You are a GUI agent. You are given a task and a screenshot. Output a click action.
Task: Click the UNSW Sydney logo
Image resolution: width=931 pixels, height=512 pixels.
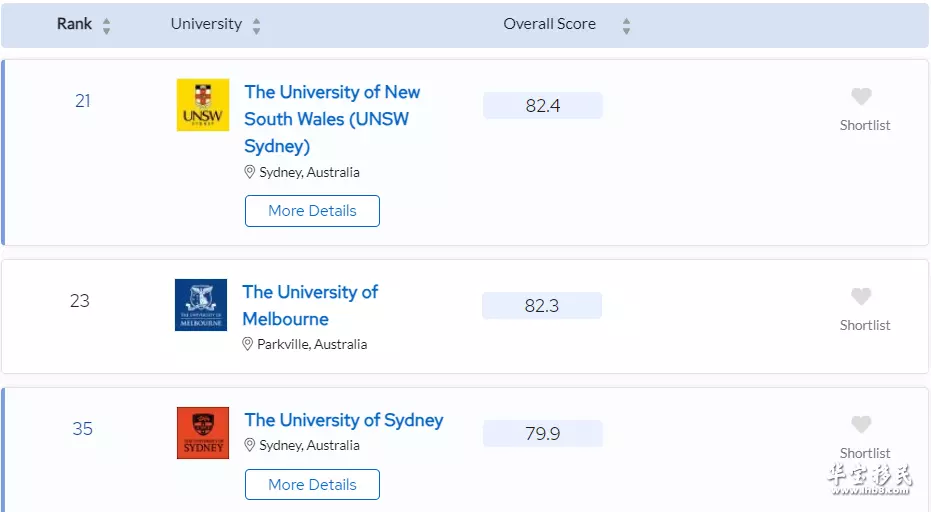point(202,105)
